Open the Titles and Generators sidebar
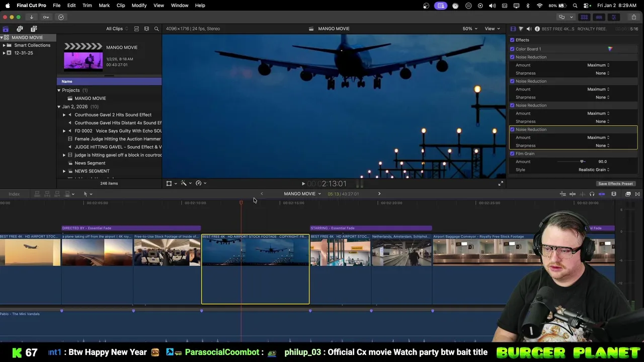The image size is (644, 362). click(x=34, y=29)
